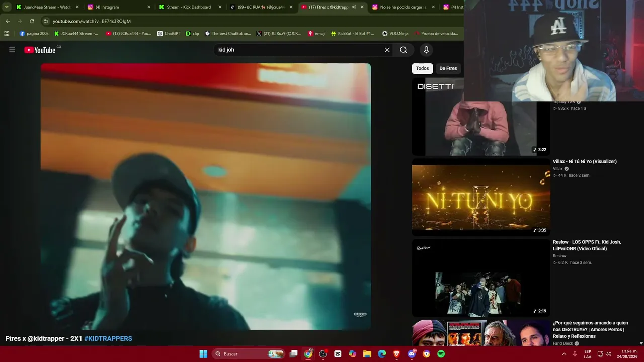Open 'Villax - Ni Tú Ni Yo (Visualizer)' title
The width and height of the screenshot is (644, 362).
tap(585, 161)
